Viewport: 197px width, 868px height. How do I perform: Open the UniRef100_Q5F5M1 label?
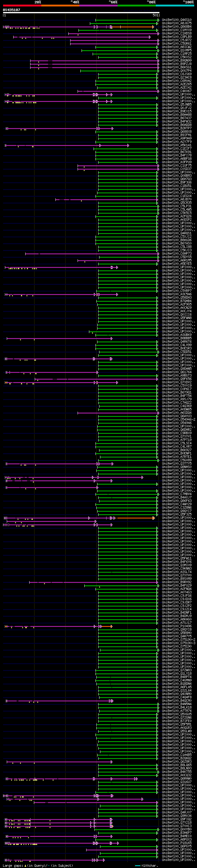177,724
